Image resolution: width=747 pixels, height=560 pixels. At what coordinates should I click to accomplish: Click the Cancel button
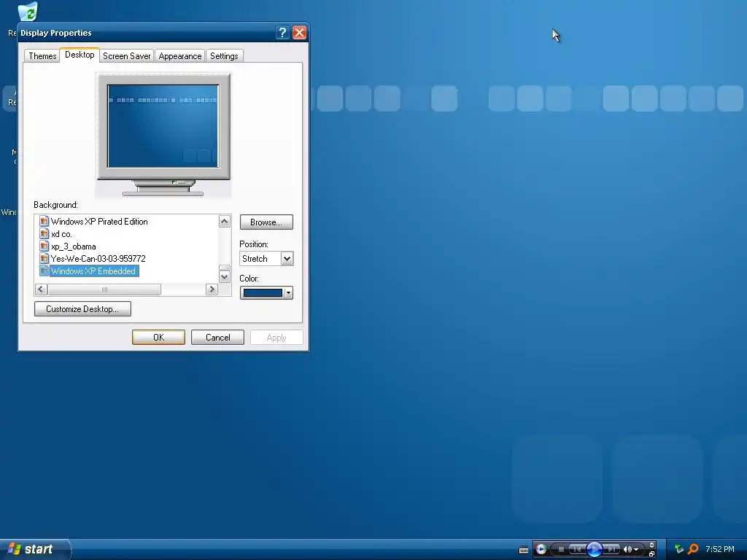coord(217,337)
